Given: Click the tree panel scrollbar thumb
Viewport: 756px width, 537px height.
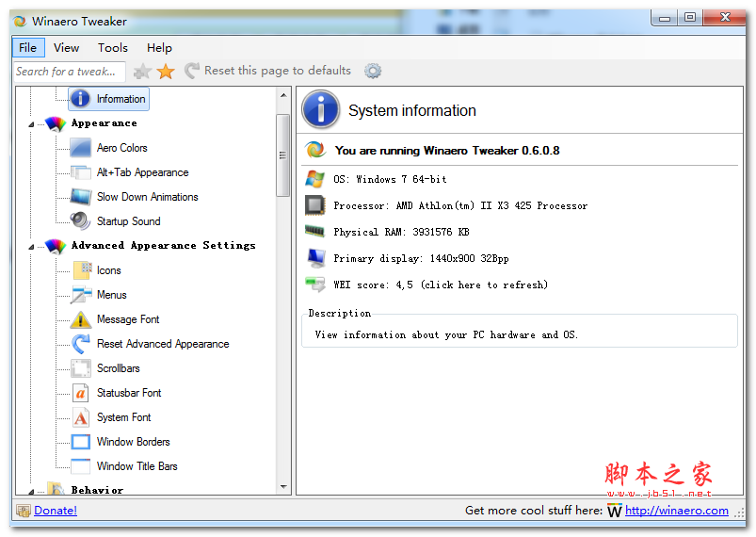Looking at the screenshot, I should (283, 155).
